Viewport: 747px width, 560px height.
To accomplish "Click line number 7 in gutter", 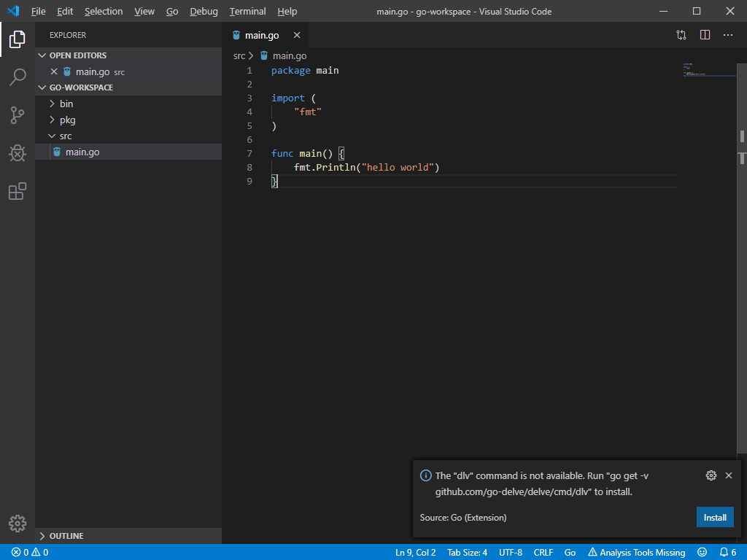I will 249,153.
